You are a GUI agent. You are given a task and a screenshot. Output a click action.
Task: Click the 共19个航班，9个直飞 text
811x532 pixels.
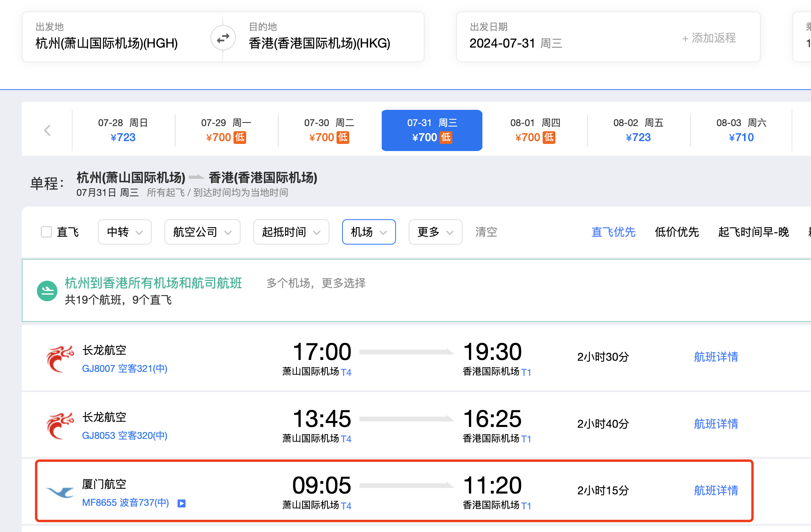point(118,300)
